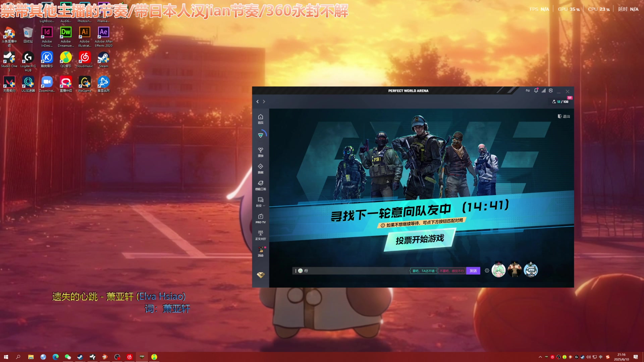Viewport: 644px width, 362px height.
Task: Open the clock showing 21:16 2025/6/10
Action: tap(621, 357)
